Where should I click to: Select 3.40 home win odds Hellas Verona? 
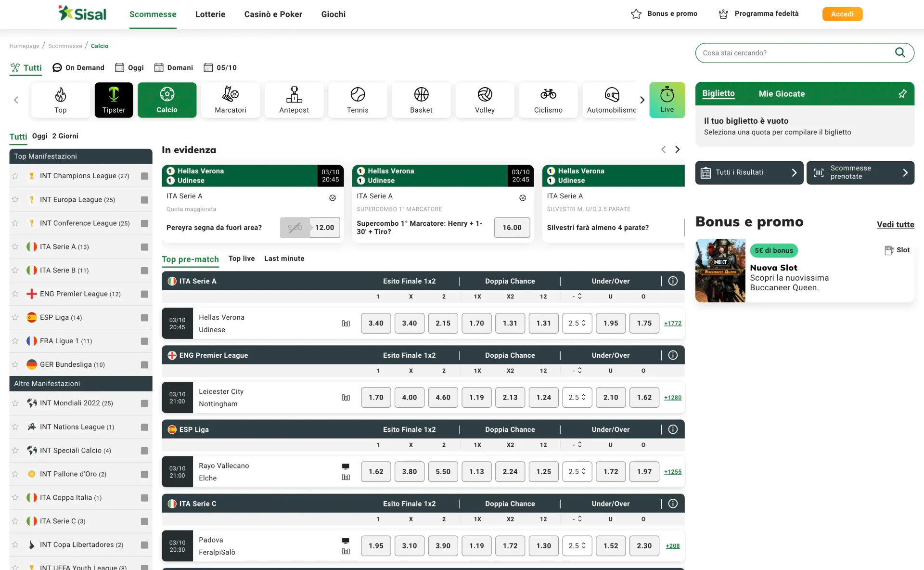(376, 323)
